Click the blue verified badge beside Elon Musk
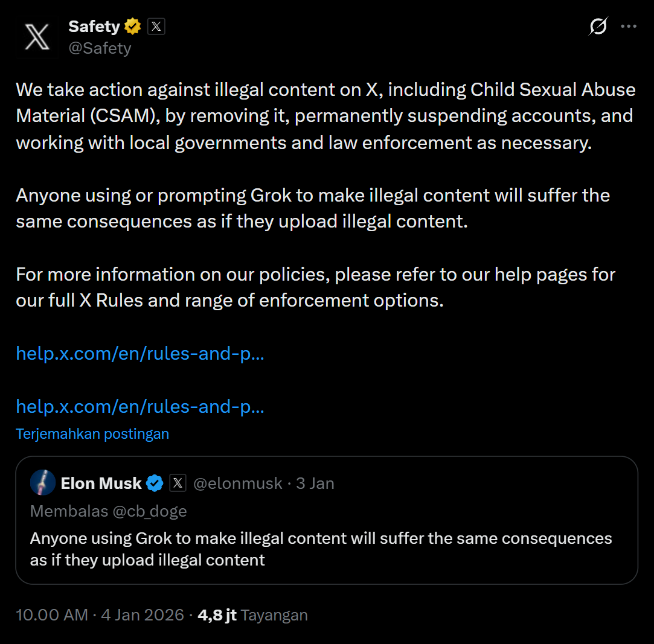The height and width of the screenshot is (644, 654). tap(155, 483)
